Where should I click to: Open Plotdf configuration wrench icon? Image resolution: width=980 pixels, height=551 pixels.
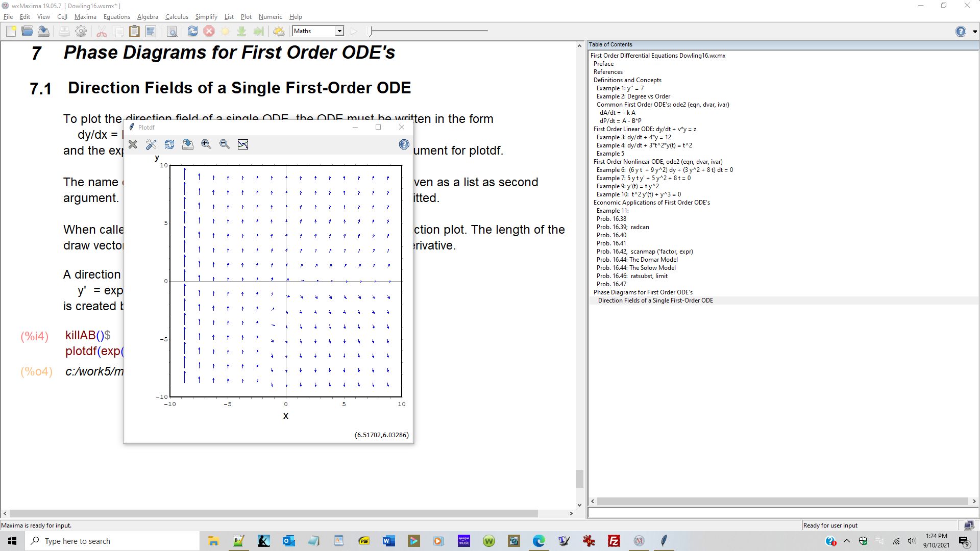151,144
